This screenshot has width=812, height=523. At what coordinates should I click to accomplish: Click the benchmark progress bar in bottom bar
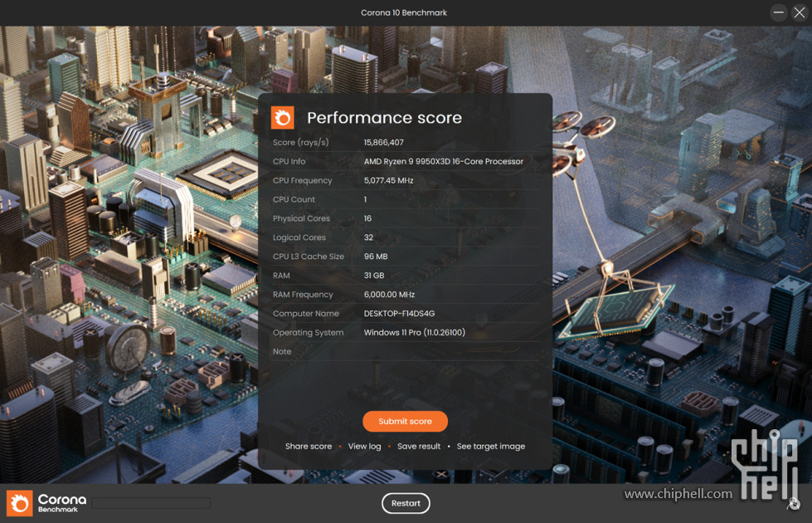(152, 503)
